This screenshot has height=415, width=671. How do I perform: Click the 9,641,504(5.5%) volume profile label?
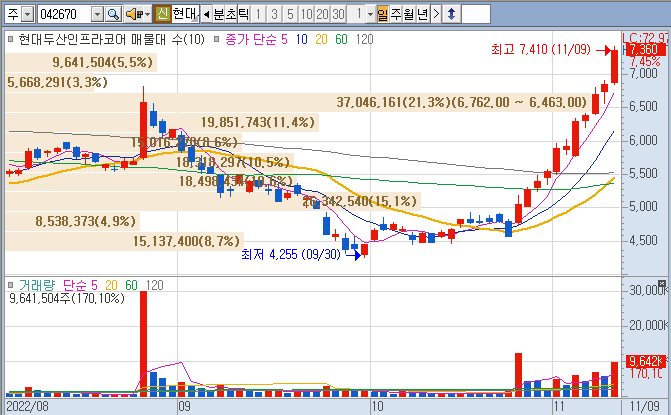[x=103, y=62]
